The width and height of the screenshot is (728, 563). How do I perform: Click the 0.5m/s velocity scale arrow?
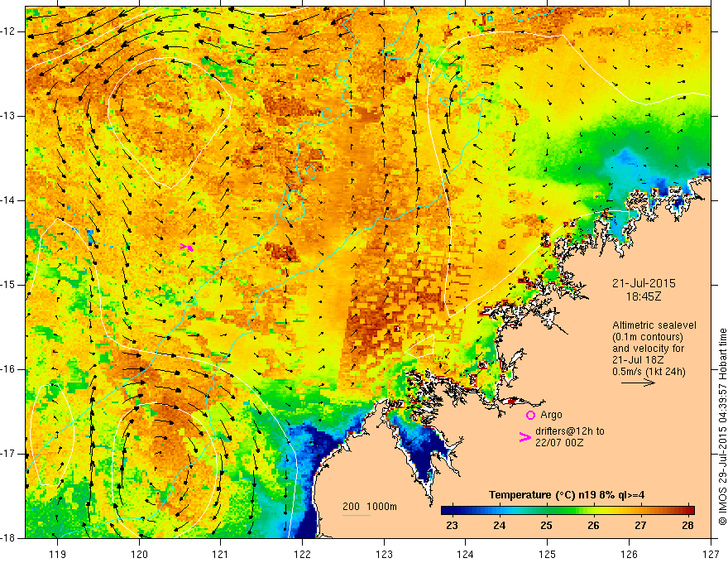[638, 383]
